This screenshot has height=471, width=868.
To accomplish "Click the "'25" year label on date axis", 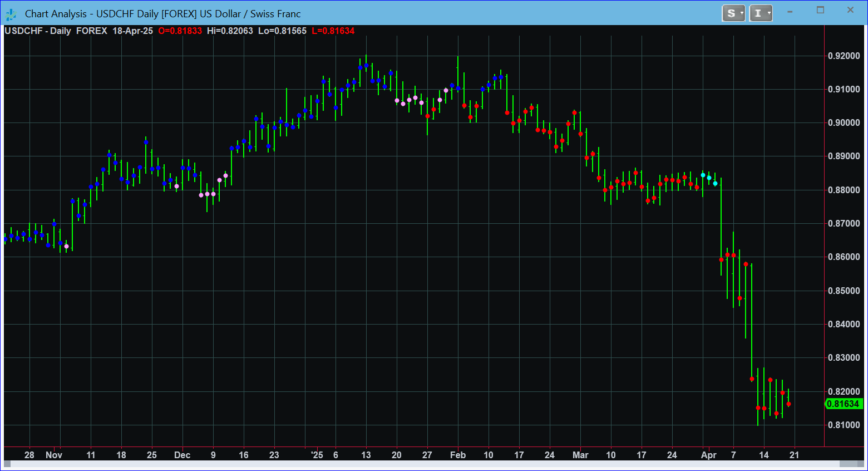I will pos(317,455).
